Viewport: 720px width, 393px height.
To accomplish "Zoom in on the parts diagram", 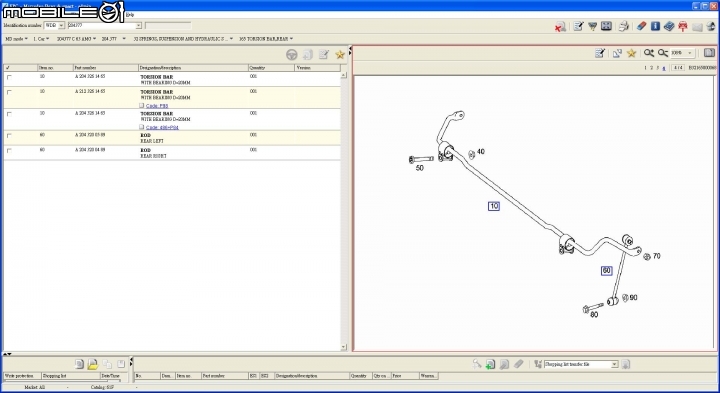I will [x=648, y=53].
